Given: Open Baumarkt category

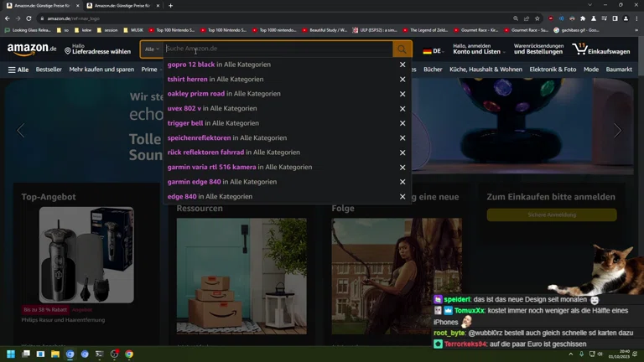Looking at the screenshot, I should point(619,70).
